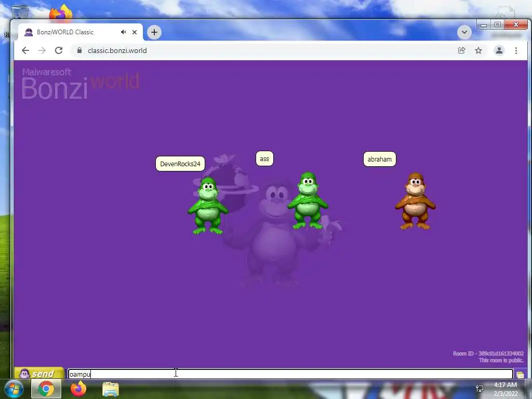Image resolution: width=532 pixels, height=399 pixels.
Task: Open a new tab with plus button
Action: click(x=154, y=32)
